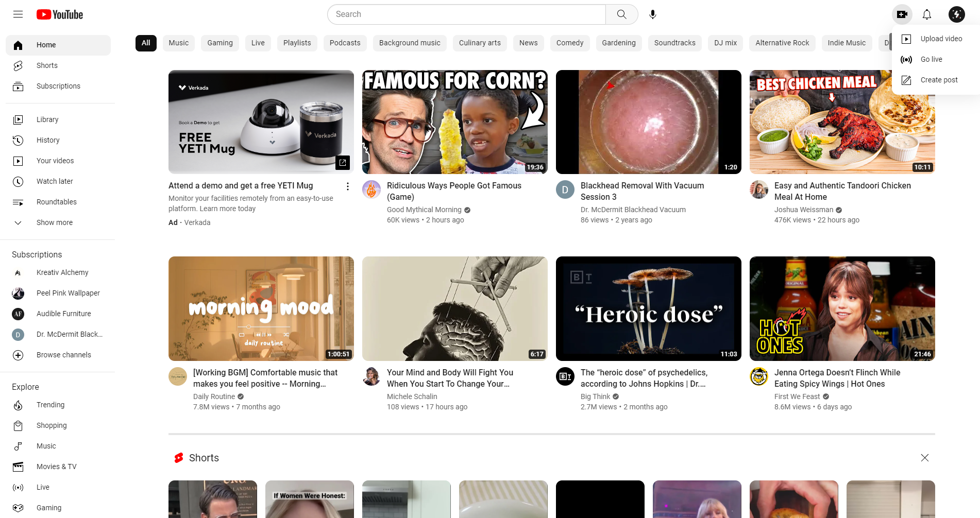The image size is (980, 518).
Task: Open the Verkada ad title link
Action: coord(241,185)
